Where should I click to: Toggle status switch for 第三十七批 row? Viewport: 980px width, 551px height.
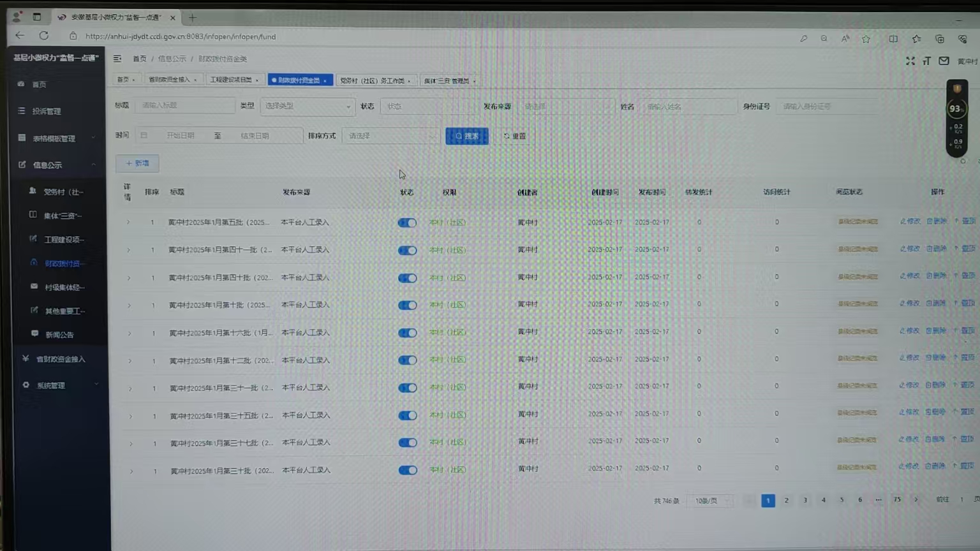pos(407,443)
